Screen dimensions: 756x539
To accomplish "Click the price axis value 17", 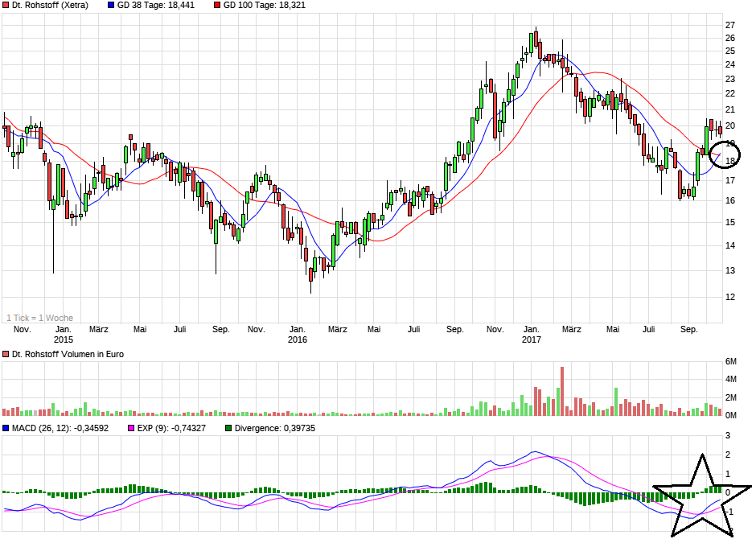I will 730,180.
